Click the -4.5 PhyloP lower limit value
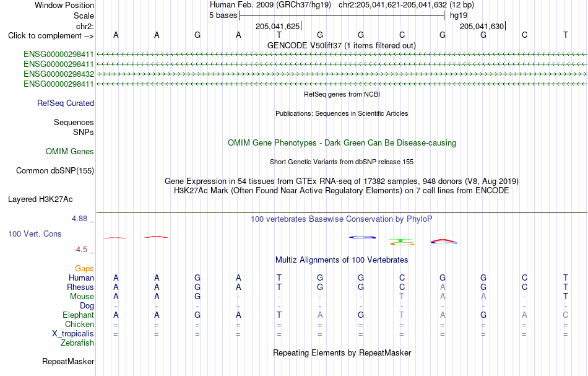 point(80,250)
